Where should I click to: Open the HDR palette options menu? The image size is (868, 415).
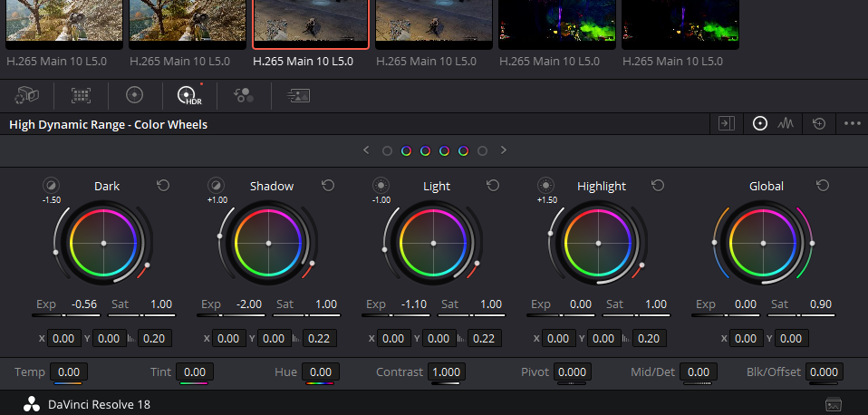coord(853,124)
